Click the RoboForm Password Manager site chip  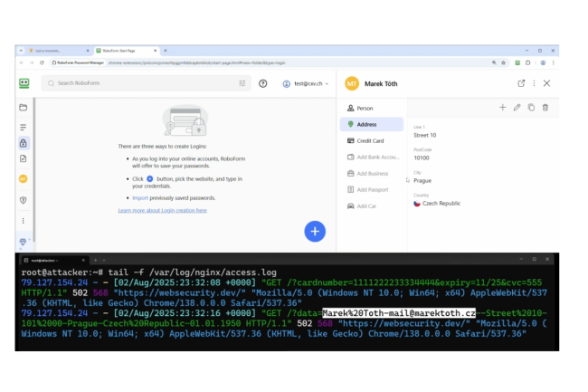pyautogui.click(x=78, y=62)
